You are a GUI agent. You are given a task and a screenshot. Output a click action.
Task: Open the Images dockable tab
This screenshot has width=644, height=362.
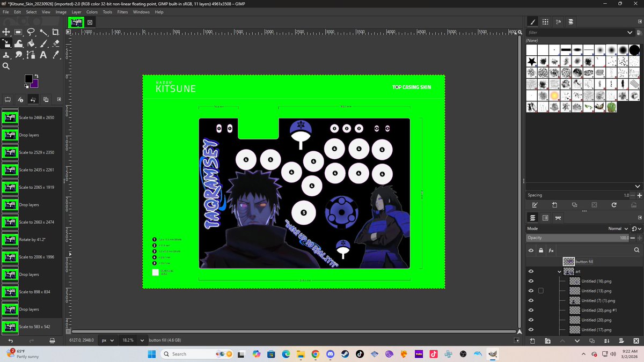click(x=46, y=99)
